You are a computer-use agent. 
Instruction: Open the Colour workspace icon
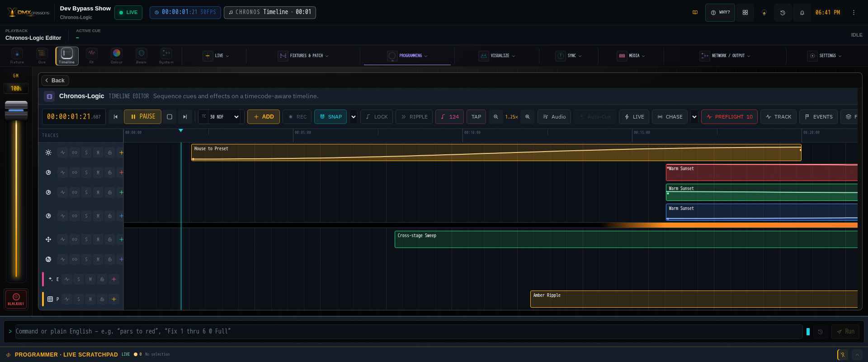coord(117,56)
